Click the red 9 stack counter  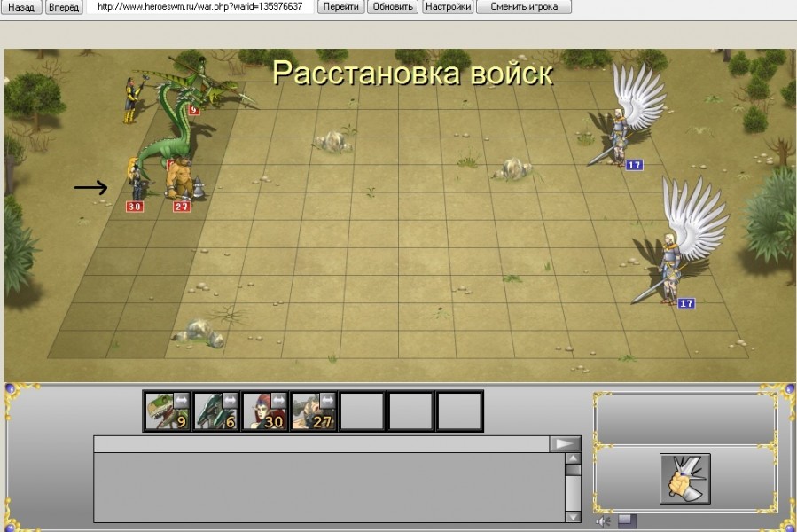tap(193, 110)
